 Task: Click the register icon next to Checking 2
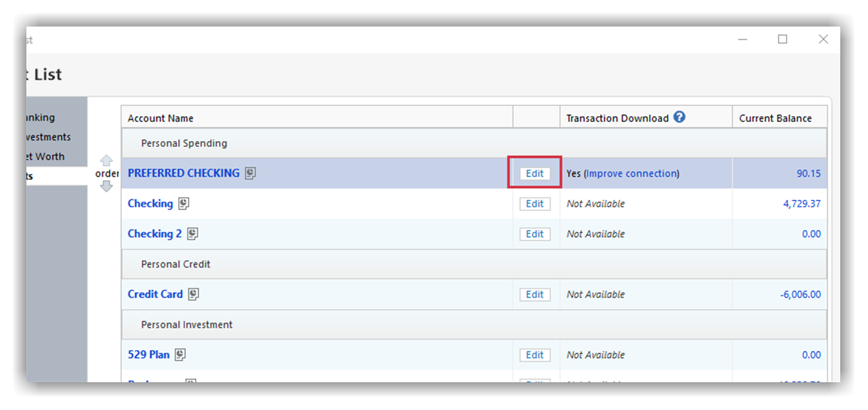click(x=193, y=234)
